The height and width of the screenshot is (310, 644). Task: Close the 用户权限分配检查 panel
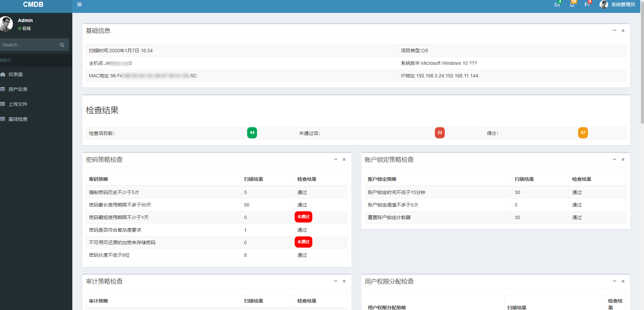pos(623,281)
